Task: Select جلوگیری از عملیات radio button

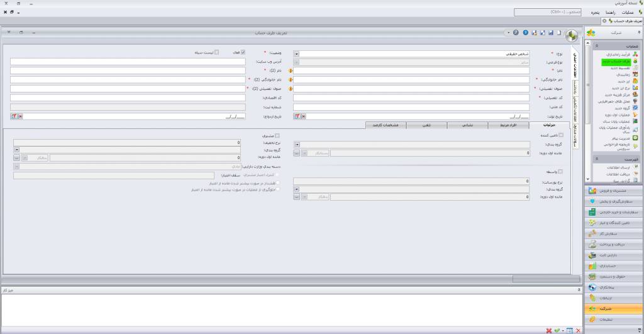Action: (278, 189)
